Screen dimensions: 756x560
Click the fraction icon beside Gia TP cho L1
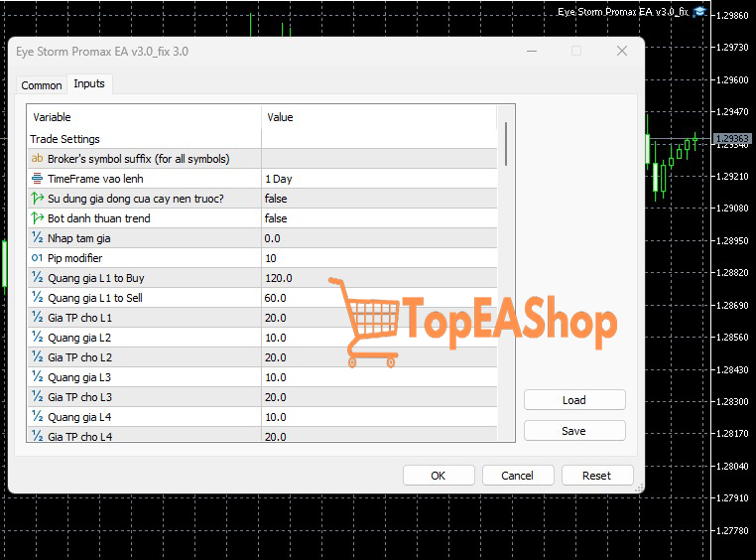37,317
